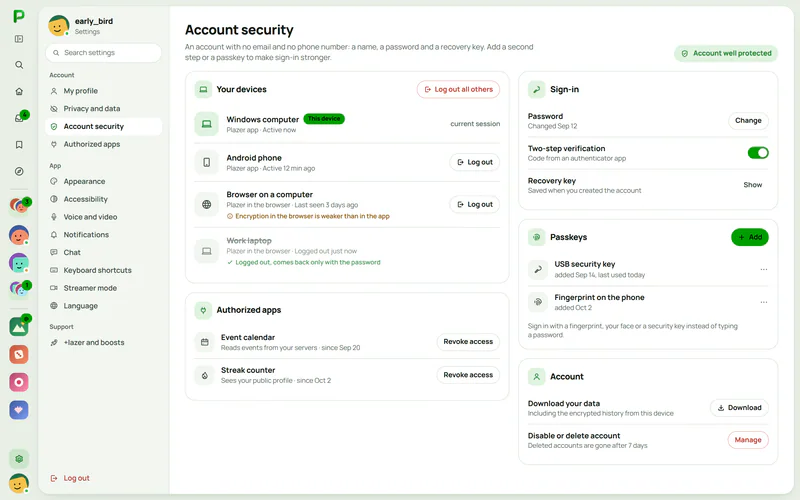
Task: Open My profile settings
Action: (104, 91)
